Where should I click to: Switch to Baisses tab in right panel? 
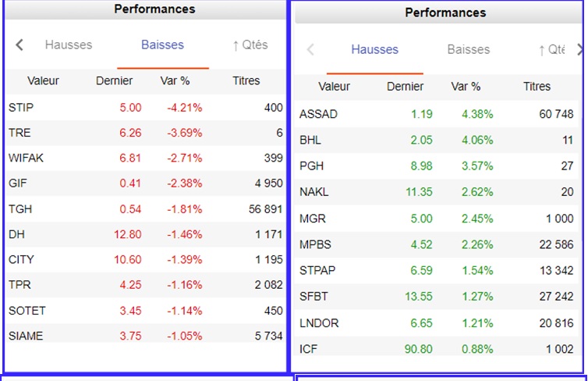[x=468, y=50]
